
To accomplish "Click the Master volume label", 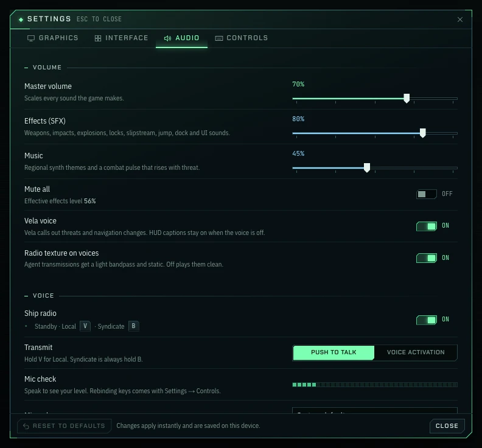I will pyautogui.click(x=48, y=86).
